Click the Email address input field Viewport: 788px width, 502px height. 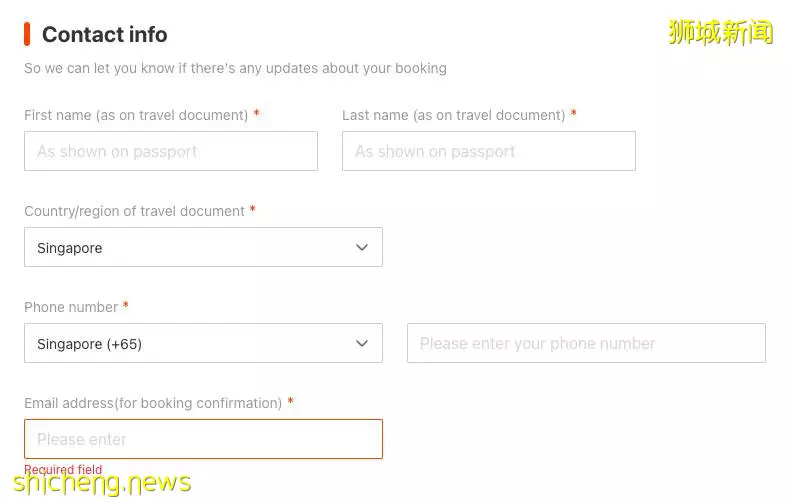click(x=203, y=439)
